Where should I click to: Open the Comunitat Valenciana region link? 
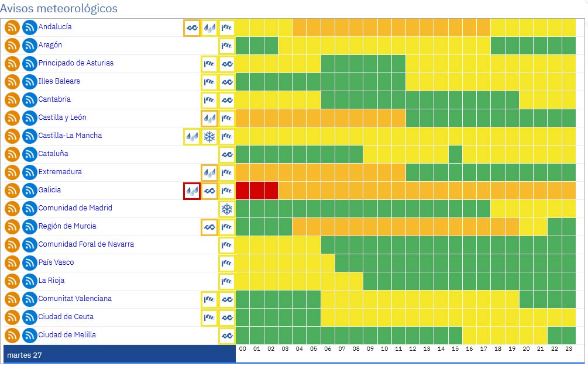coord(75,299)
